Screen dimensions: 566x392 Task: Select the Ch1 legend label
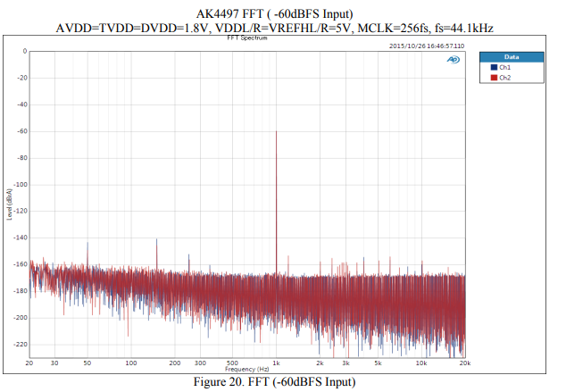point(505,67)
